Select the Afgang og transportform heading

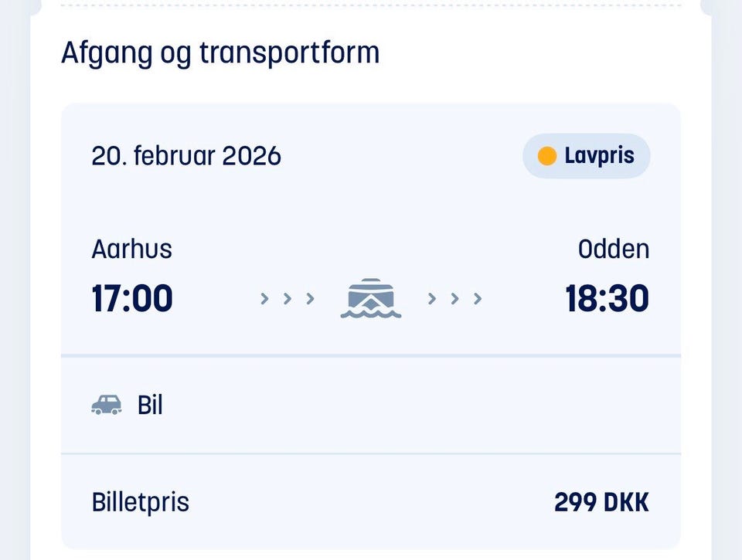220,53
